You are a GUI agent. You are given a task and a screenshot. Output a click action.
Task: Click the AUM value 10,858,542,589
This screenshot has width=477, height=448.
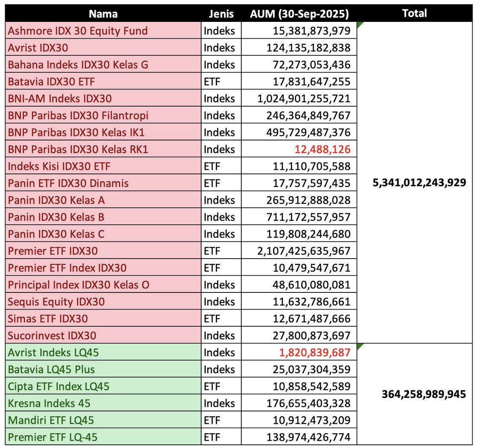point(312,386)
